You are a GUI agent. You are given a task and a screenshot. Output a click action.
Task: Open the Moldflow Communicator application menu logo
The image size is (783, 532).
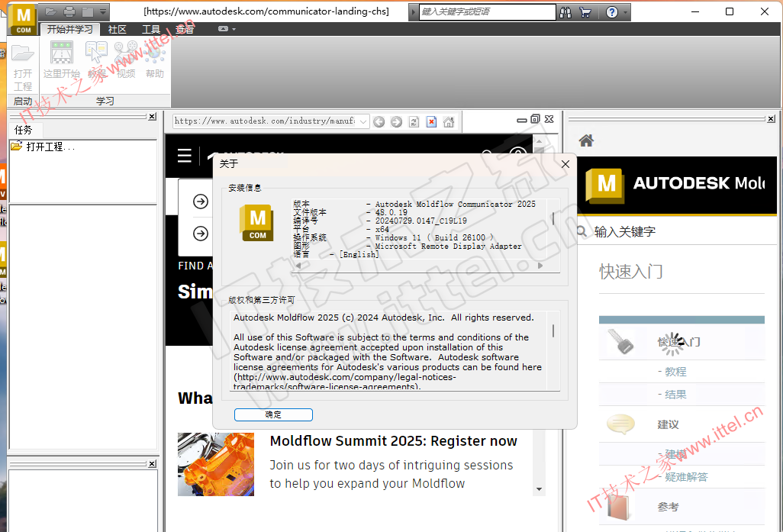click(24, 20)
